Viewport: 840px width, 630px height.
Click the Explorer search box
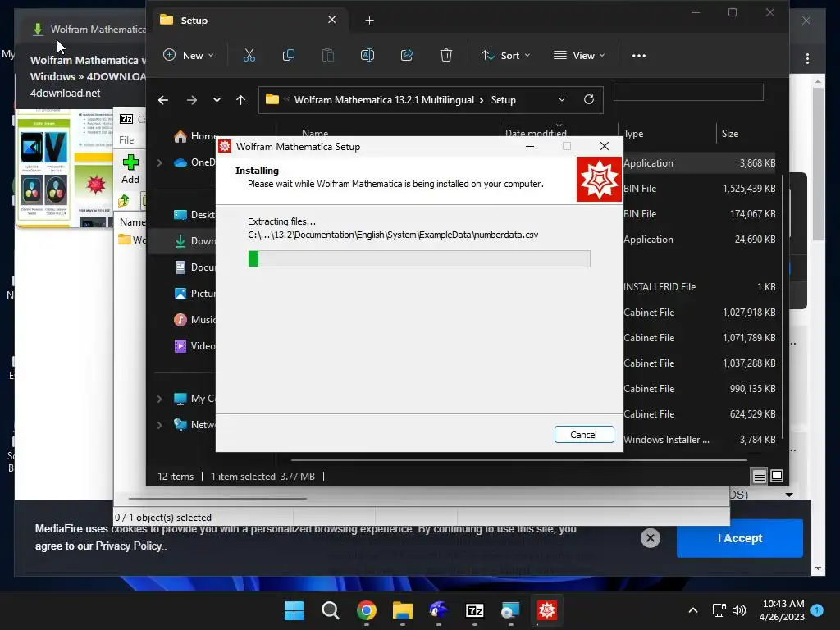tap(688, 92)
